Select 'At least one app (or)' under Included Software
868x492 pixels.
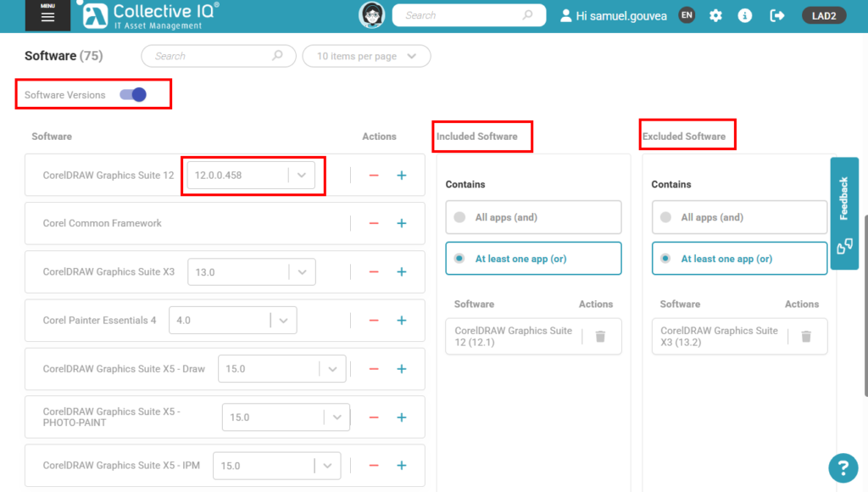pos(533,259)
